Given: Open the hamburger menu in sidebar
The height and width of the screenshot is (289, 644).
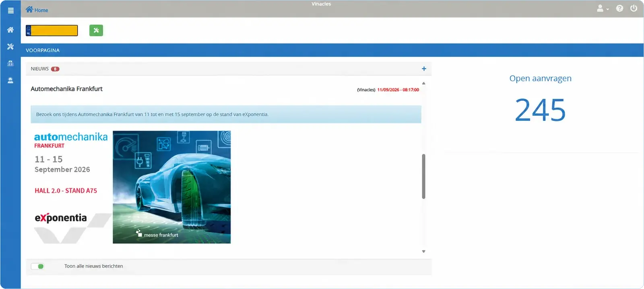Looking at the screenshot, I should coord(10,10).
